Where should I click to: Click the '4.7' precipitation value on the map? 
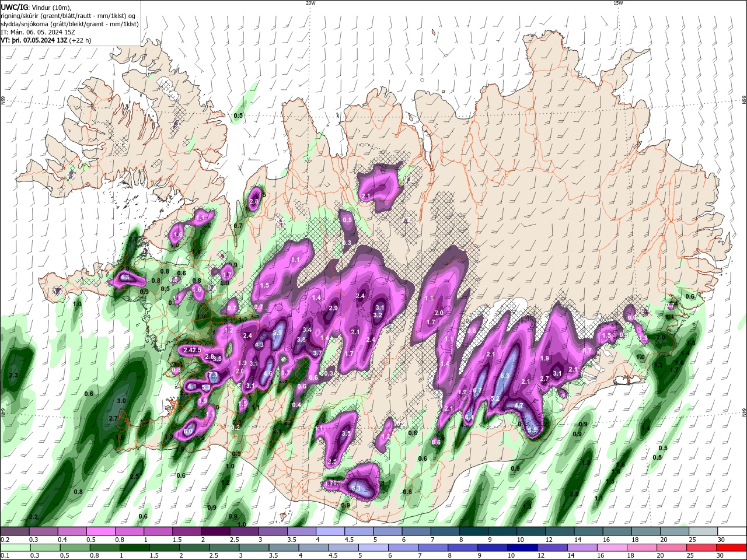click(x=519, y=405)
